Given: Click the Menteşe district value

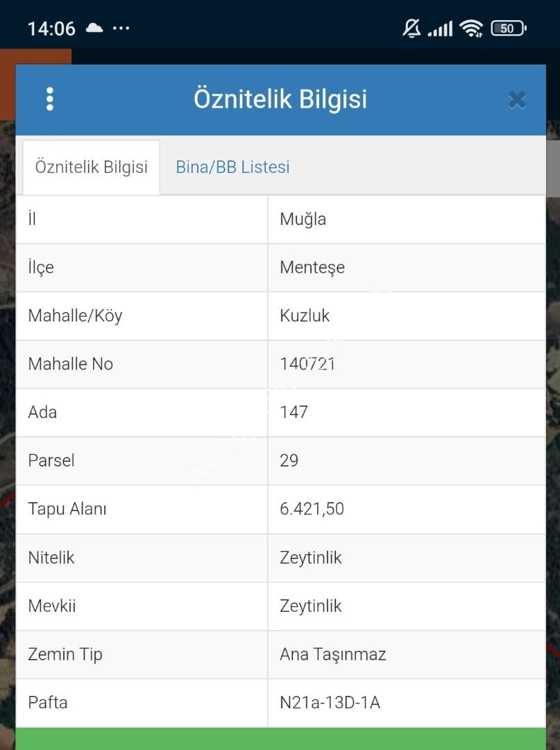Looking at the screenshot, I should [312, 267].
